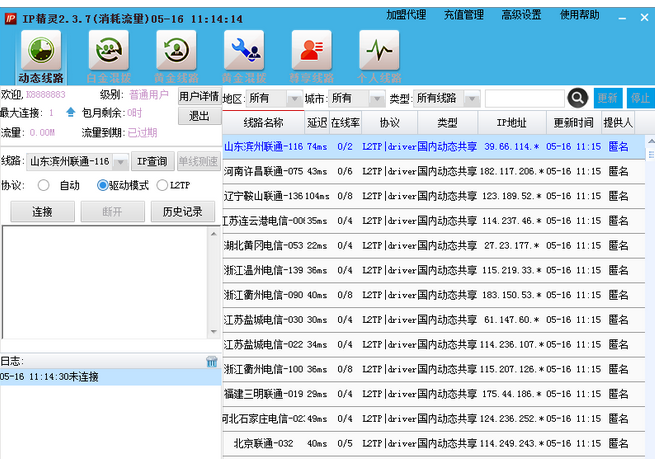Click the blue 停止 stop button

(640, 98)
